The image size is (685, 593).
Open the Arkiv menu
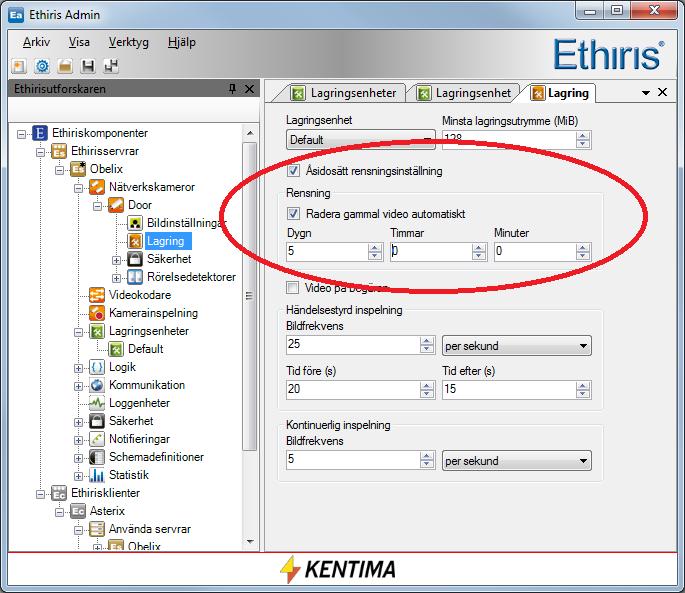36,42
